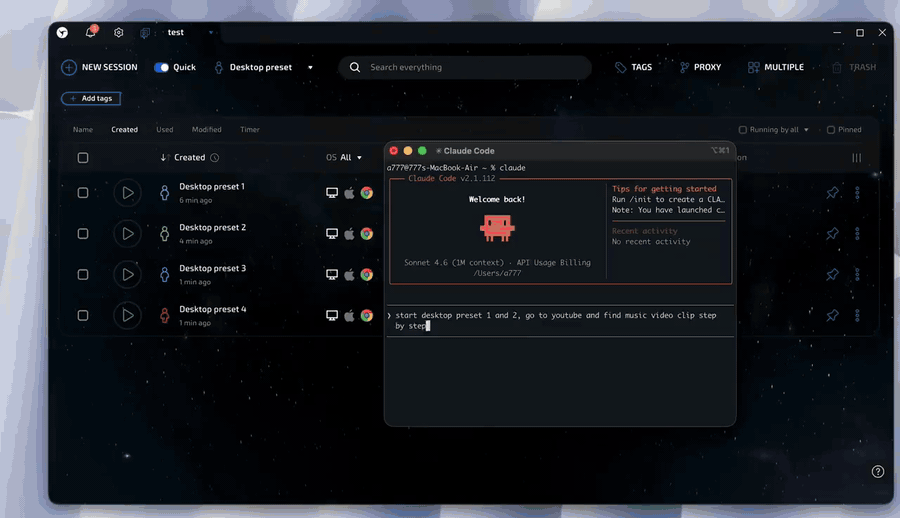900x518 pixels.
Task: Open the settings gear icon
Action: click(118, 33)
